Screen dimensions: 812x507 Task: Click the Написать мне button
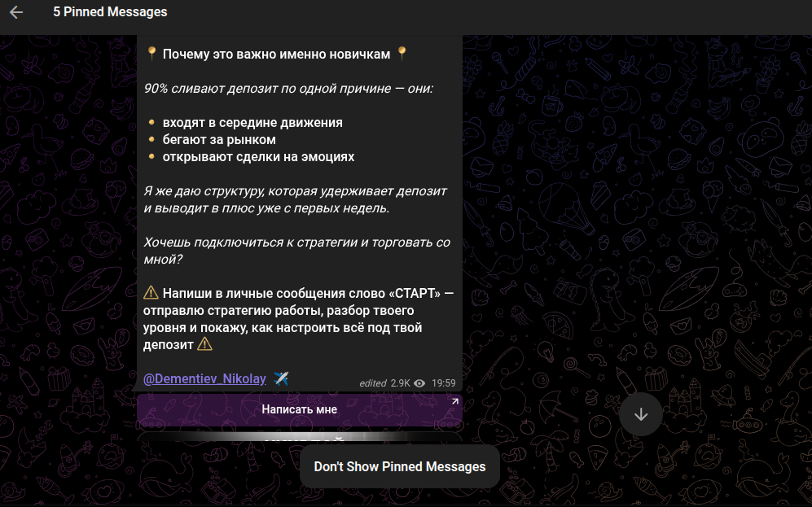300,409
